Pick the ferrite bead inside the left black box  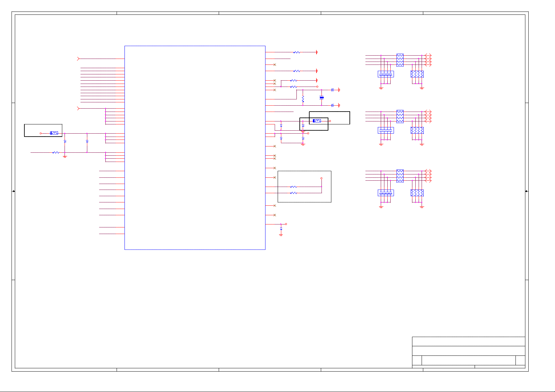[x=54, y=133]
